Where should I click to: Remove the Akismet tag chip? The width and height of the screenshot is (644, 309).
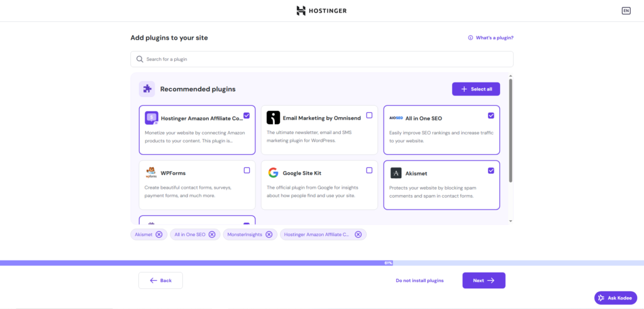pyautogui.click(x=159, y=235)
